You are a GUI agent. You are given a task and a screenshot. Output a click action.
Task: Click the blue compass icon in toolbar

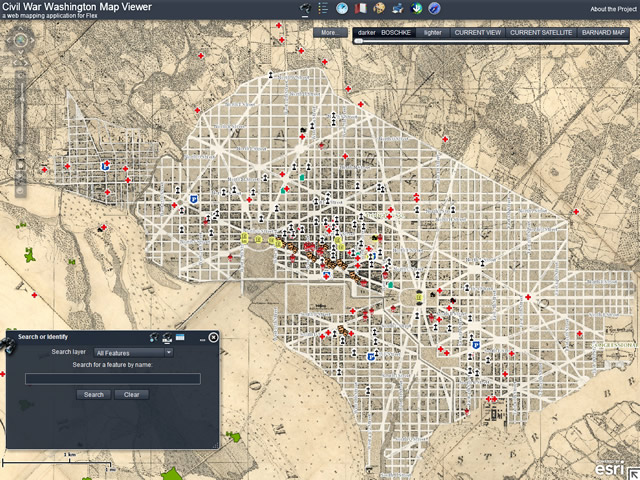(x=434, y=8)
